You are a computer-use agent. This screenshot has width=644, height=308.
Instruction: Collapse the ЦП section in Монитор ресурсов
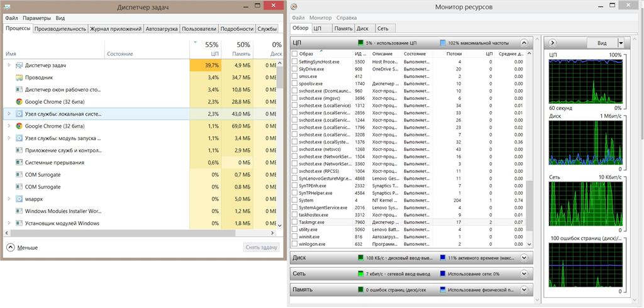(x=524, y=42)
